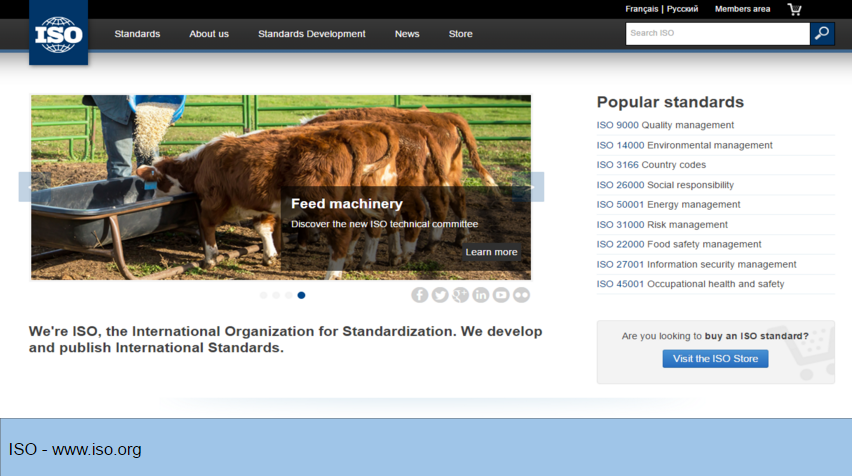
Task: Select the first carousel dot
Action: pos(264,295)
